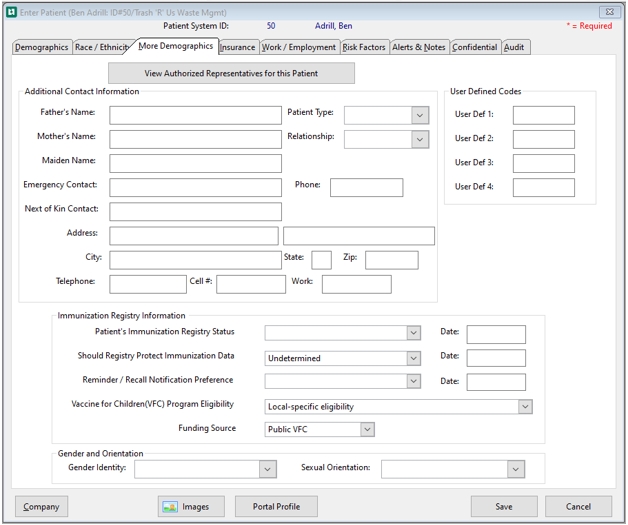The image size is (628, 525).
Task: Focus the City field
Action: tap(195, 260)
